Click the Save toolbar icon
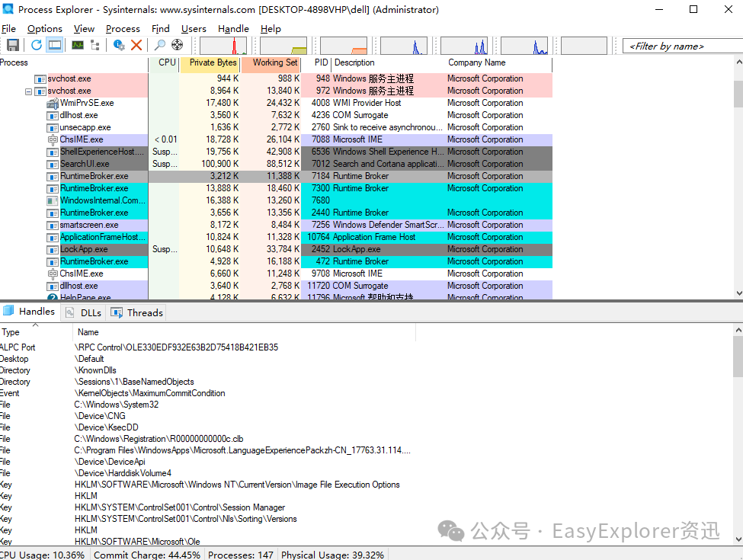This screenshot has width=743, height=560. 13,45
